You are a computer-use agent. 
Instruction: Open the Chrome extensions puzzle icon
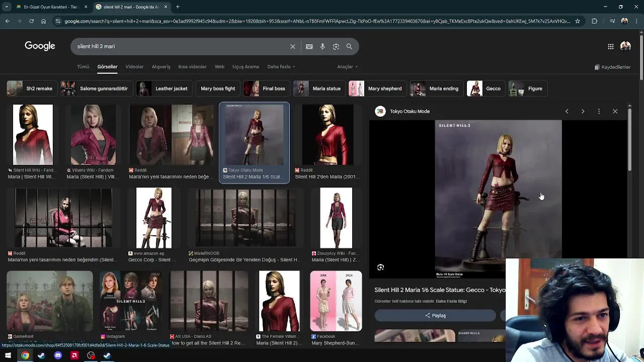tap(595, 21)
